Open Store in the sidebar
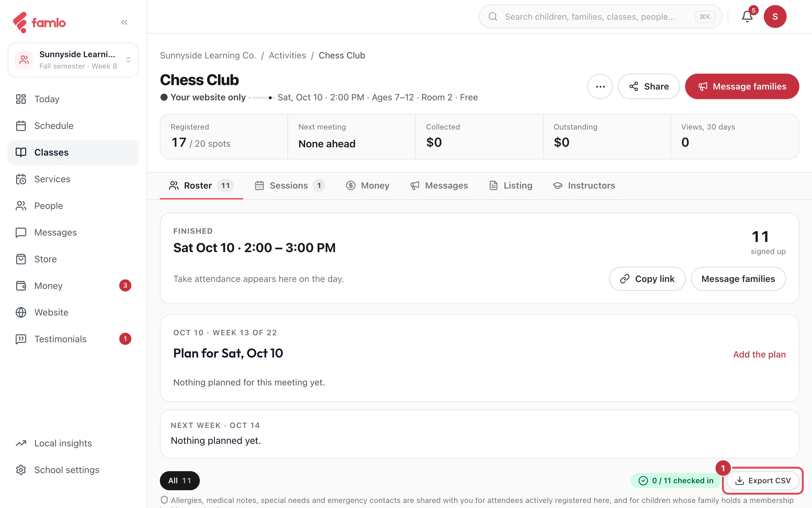This screenshot has width=812, height=508. tap(73, 259)
